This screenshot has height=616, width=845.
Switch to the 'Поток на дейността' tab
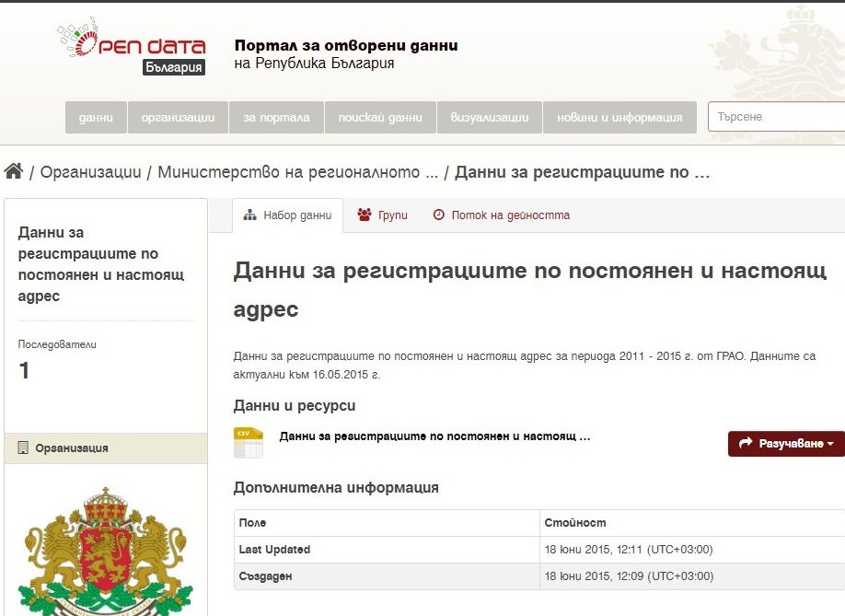coord(501,215)
